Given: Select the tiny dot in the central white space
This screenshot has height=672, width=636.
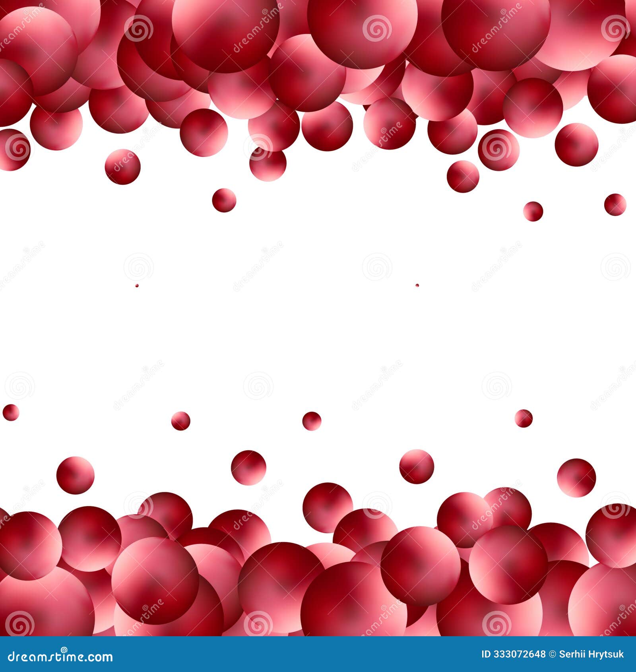Looking at the screenshot, I should [417, 285].
